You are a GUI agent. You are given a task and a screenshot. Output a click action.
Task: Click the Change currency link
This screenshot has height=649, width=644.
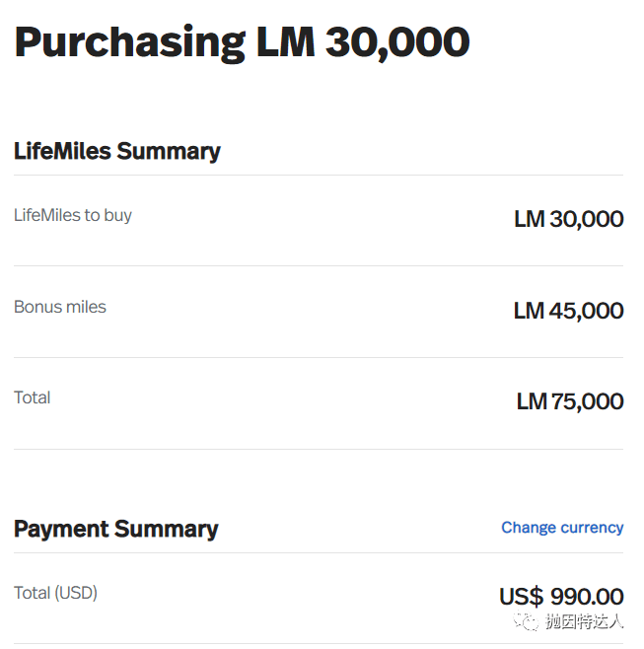click(562, 528)
